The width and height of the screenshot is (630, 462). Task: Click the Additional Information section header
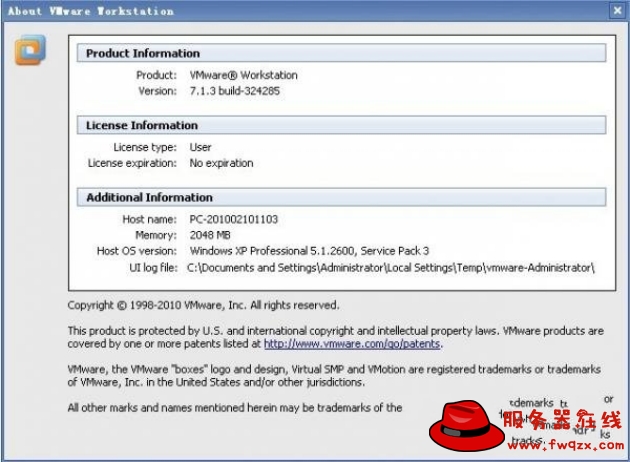(341, 197)
